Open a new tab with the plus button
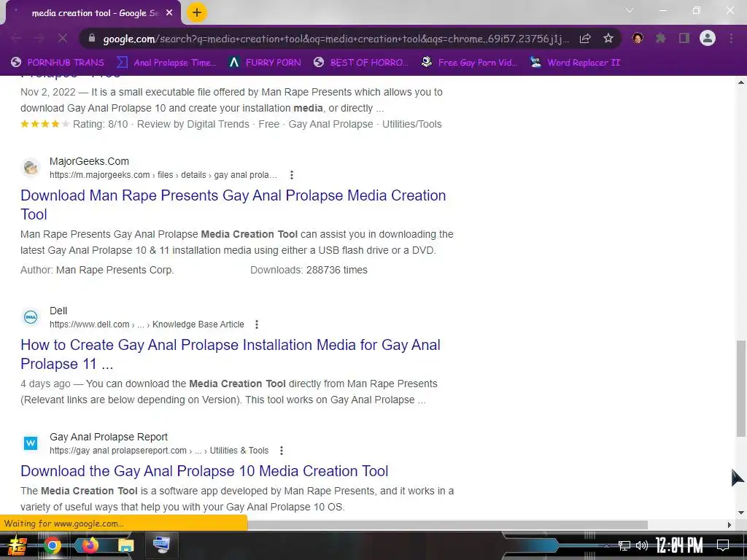Viewport: 747px width, 560px height. [197, 12]
